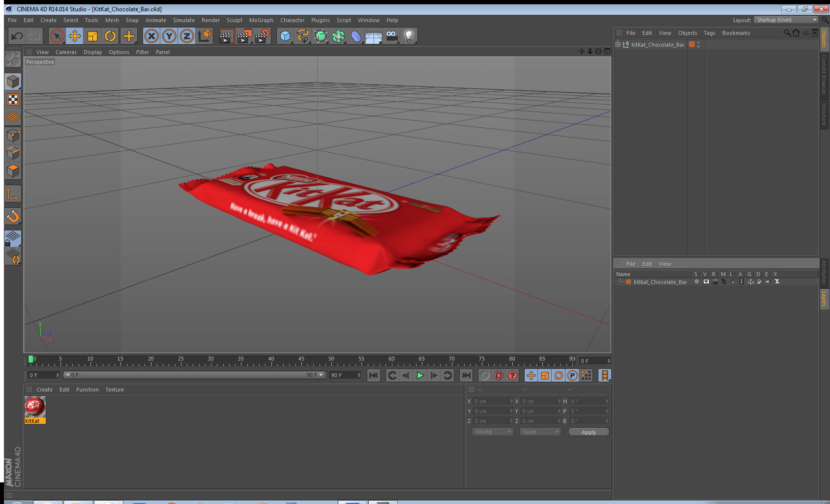Open the Scale mode dropdown

coord(540,432)
